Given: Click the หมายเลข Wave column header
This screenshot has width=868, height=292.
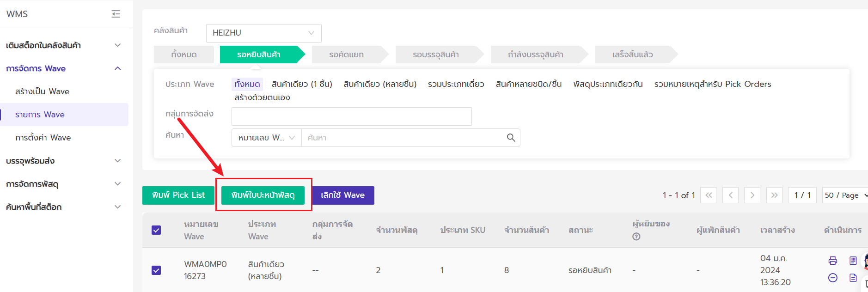Looking at the screenshot, I should 201,230.
